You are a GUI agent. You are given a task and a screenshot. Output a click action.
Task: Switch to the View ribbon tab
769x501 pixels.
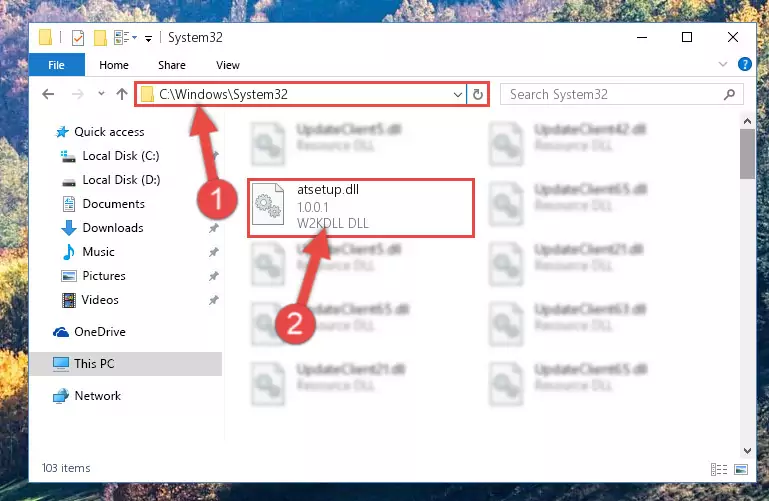click(x=228, y=65)
